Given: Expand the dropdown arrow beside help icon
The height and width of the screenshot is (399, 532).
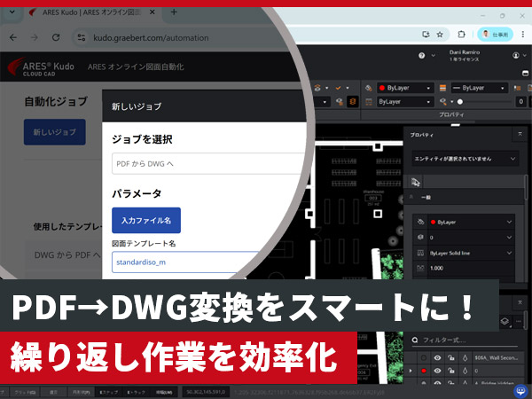Looking at the screenshot, I should tap(433, 55).
